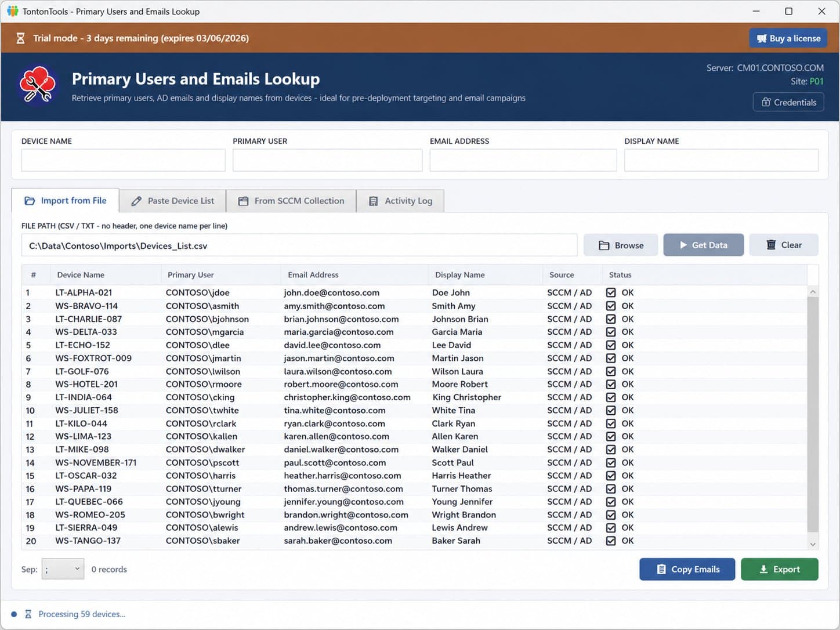Click the Buy a license button
Viewport: 840px width, 630px height.
[788, 38]
